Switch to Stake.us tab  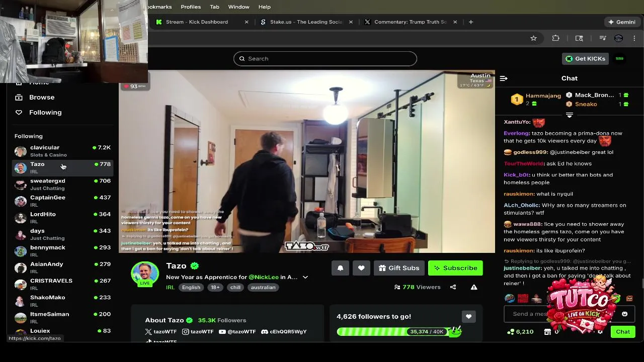pos(306,22)
